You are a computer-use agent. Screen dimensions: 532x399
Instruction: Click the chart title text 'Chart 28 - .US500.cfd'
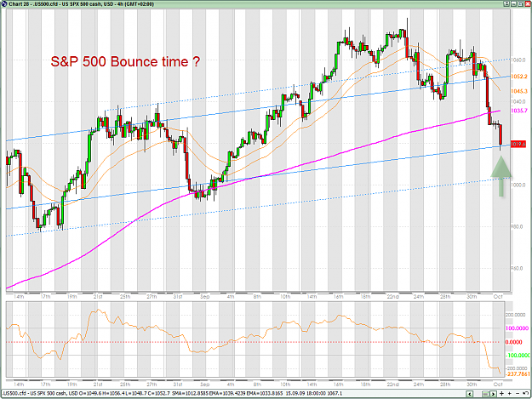point(33,4)
